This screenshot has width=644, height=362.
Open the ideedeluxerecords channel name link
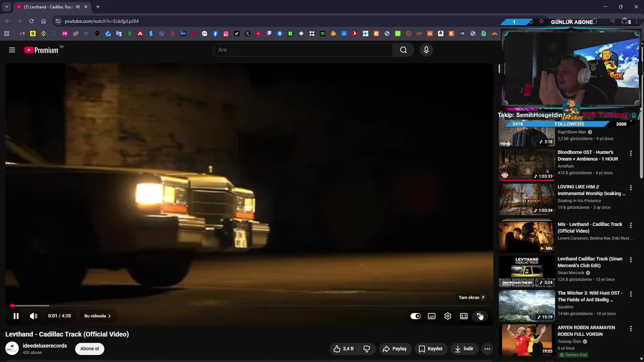[45, 346]
